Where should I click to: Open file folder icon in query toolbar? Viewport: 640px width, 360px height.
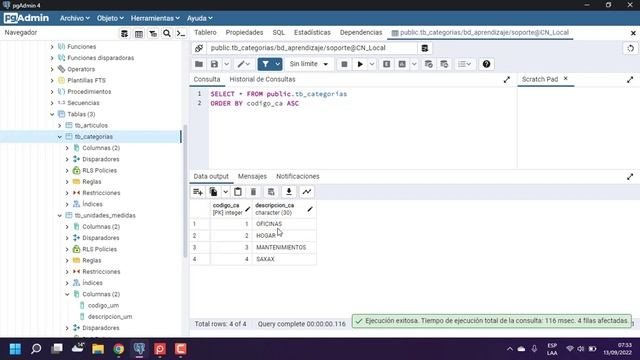[199, 64]
